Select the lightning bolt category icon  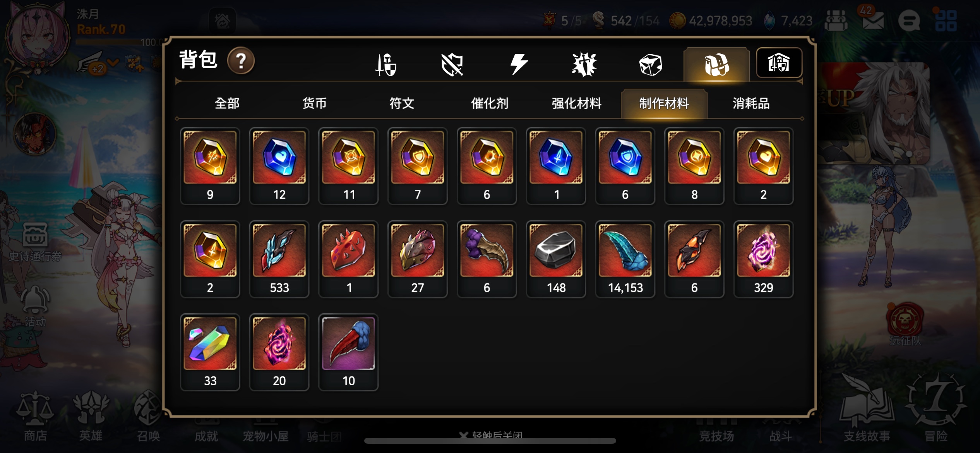(x=519, y=64)
